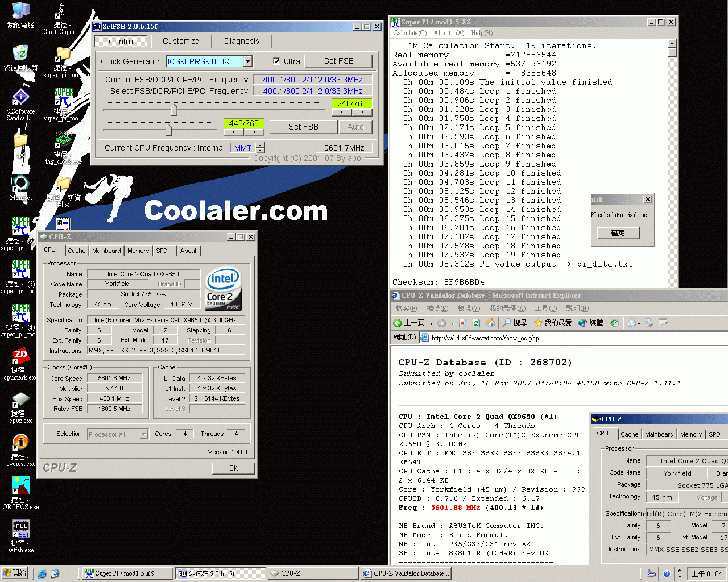Open the Windows Start button
The height and width of the screenshot is (582, 728).
click(x=14, y=573)
